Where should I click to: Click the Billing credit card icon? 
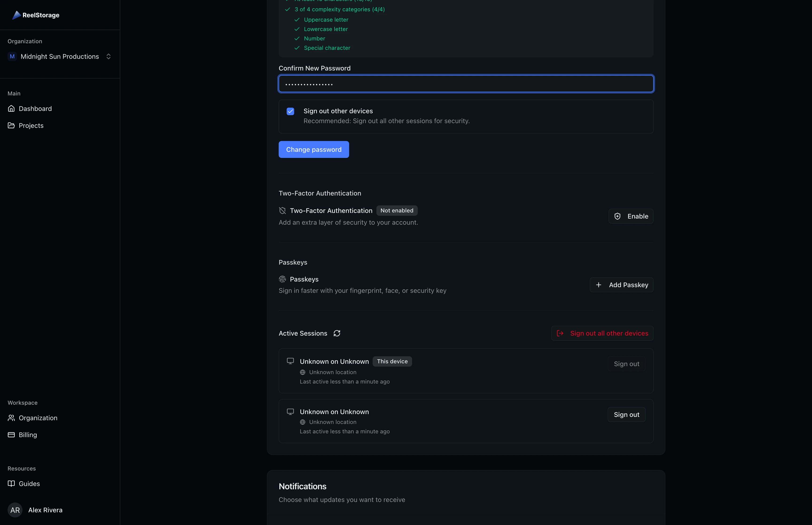[x=11, y=434]
